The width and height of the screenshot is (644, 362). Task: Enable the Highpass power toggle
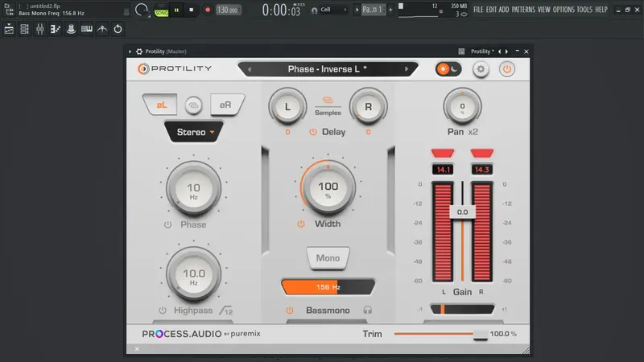coord(163,311)
